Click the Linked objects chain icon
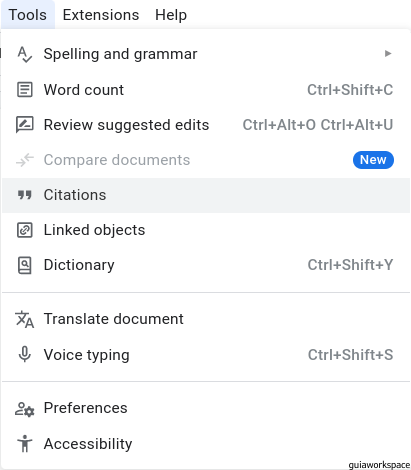 tap(25, 230)
